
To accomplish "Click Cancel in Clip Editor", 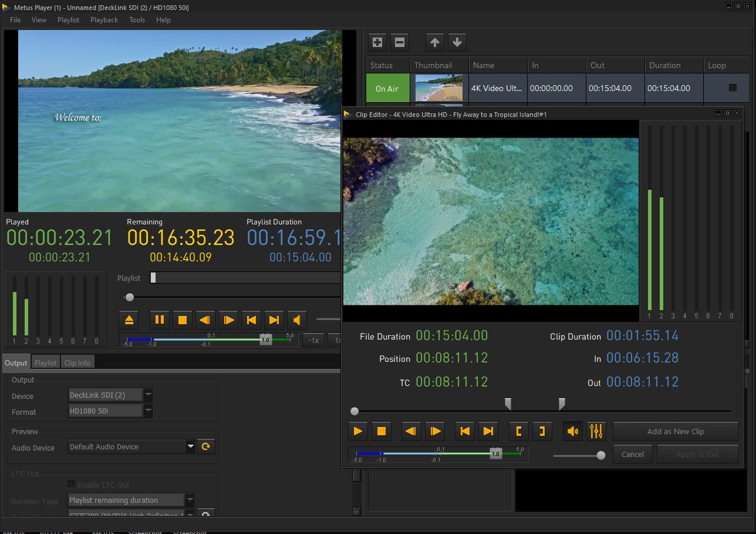I will 633,454.
